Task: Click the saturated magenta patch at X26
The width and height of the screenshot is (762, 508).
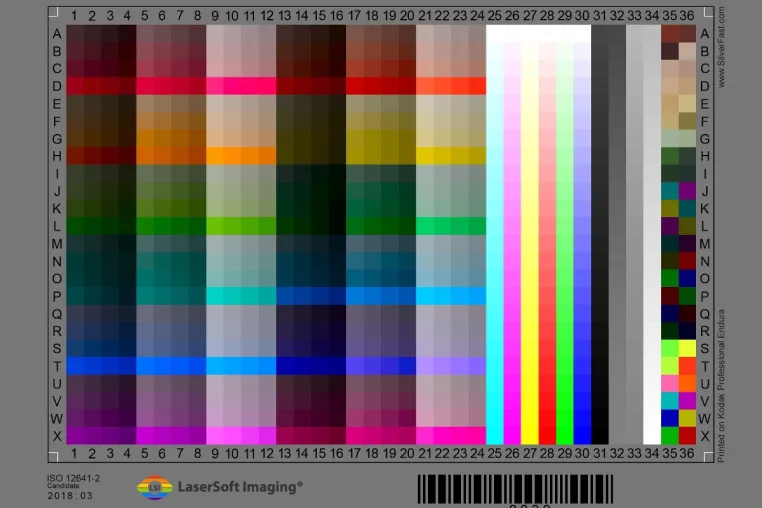Action: click(x=512, y=436)
